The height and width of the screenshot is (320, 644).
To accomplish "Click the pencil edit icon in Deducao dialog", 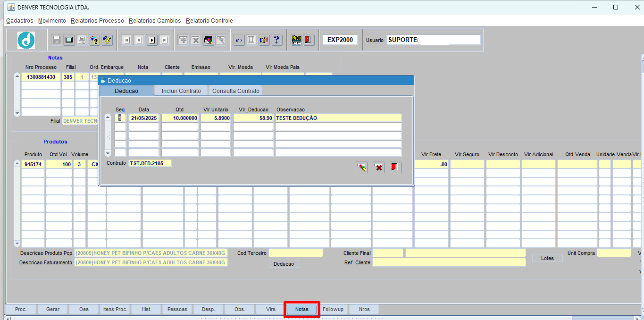I will point(362,168).
